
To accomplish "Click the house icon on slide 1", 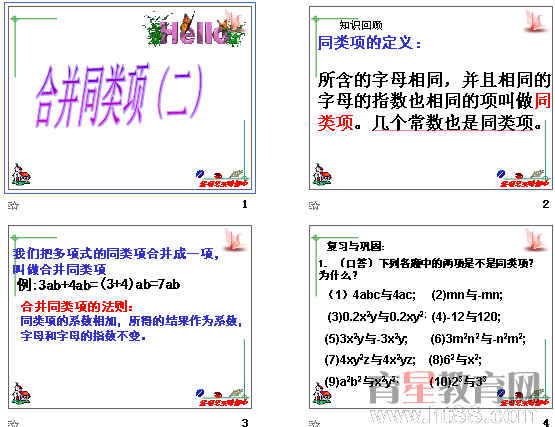I will click(21, 174).
